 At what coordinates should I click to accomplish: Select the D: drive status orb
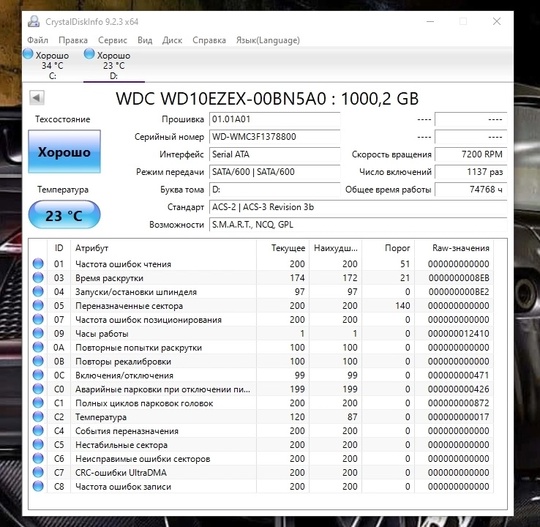pos(89,54)
